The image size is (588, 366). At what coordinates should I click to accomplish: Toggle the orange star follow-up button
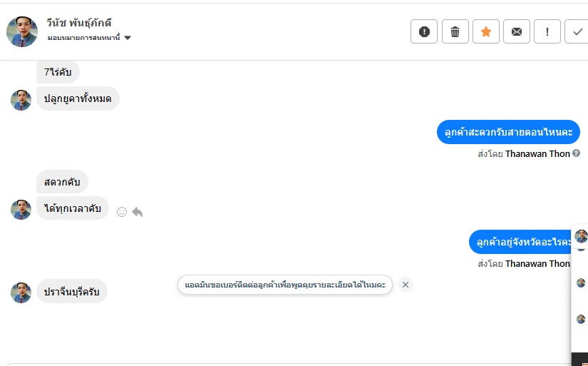click(485, 31)
